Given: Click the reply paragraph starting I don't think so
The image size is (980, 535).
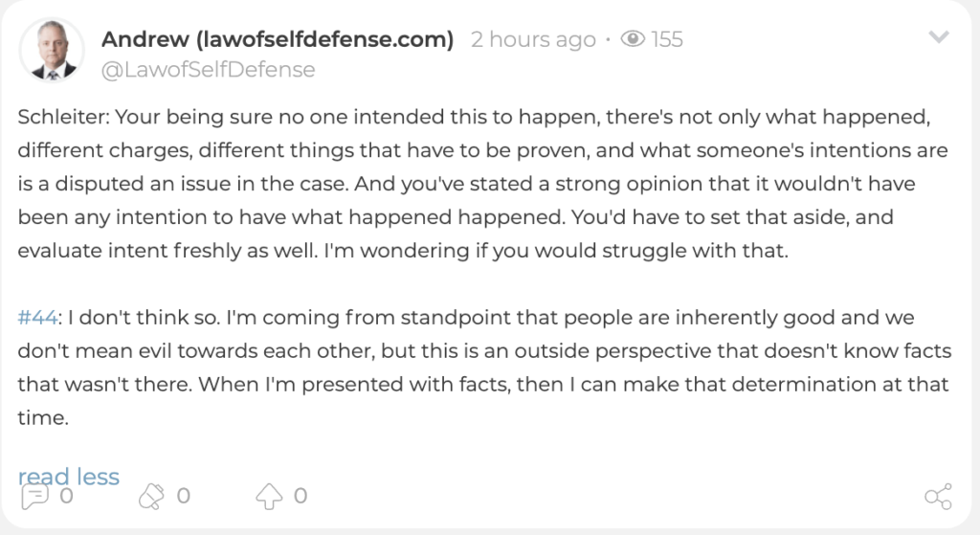Looking at the screenshot, I should tap(484, 368).
